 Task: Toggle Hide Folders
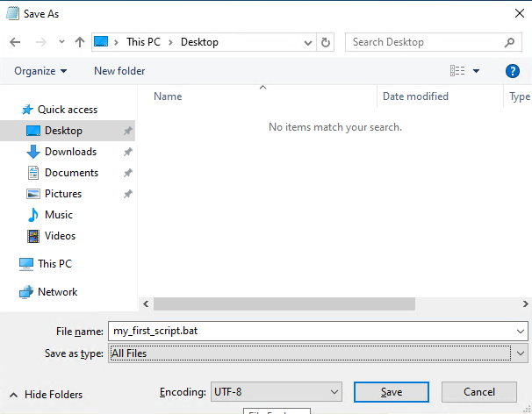click(x=47, y=395)
